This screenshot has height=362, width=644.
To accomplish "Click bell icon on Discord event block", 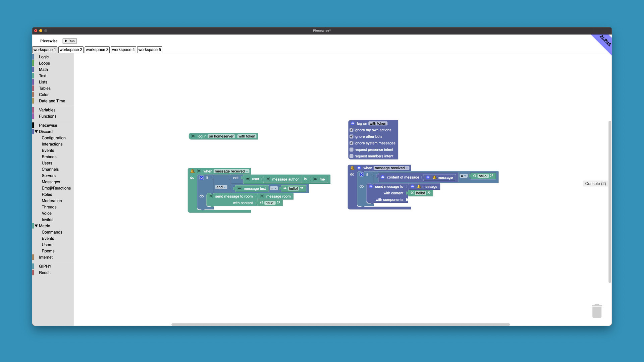I will pos(352,168).
